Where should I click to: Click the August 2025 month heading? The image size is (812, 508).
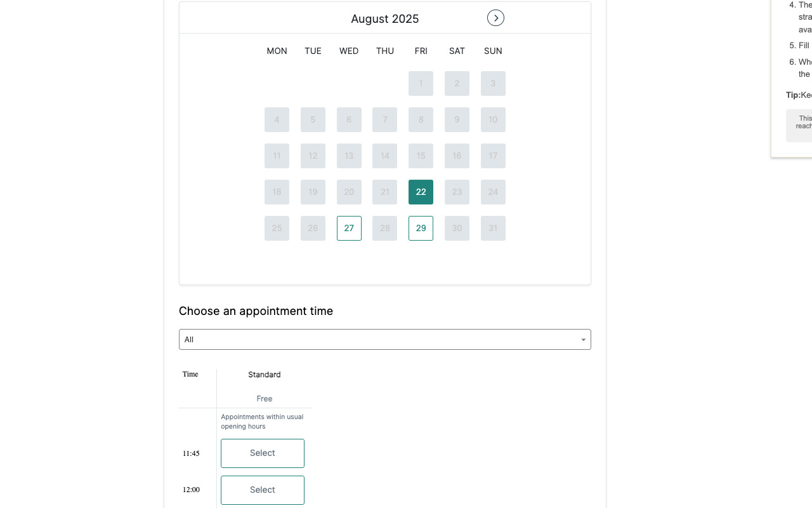click(x=384, y=18)
